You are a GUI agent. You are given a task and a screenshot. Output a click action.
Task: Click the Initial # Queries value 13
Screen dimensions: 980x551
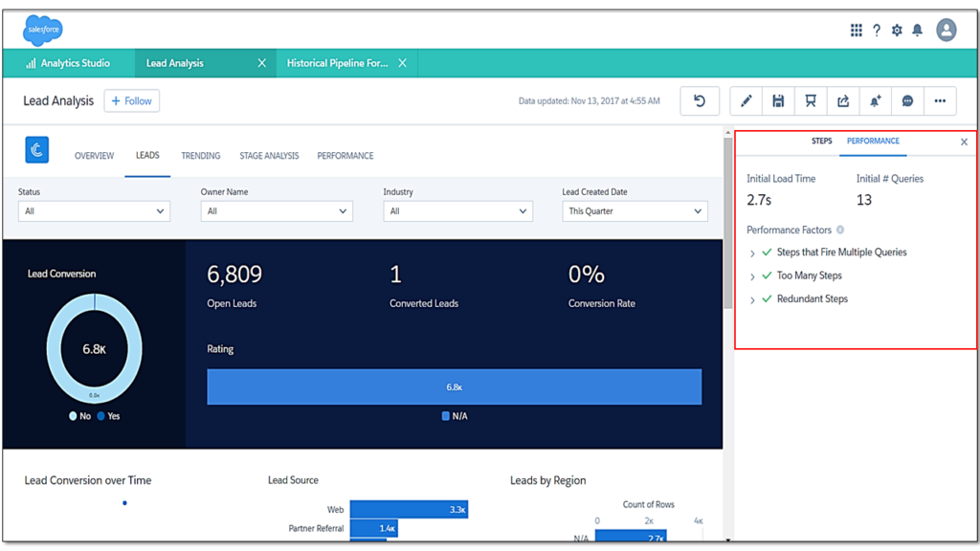pyautogui.click(x=864, y=200)
